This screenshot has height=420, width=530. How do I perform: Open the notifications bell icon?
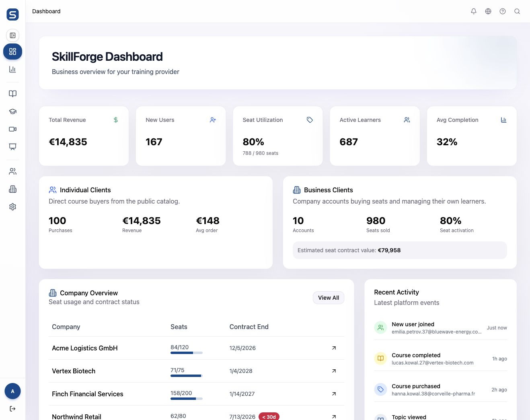pyautogui.click(x=474, y=11)
